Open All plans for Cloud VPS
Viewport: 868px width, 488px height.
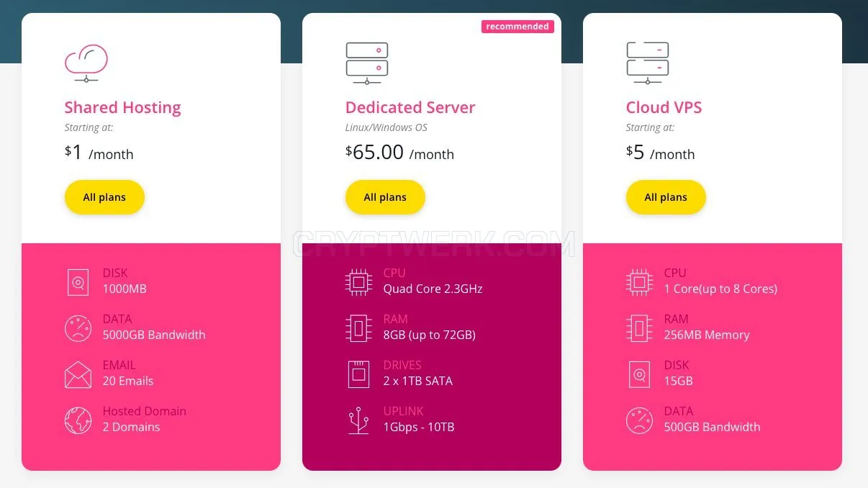[666, 197]
